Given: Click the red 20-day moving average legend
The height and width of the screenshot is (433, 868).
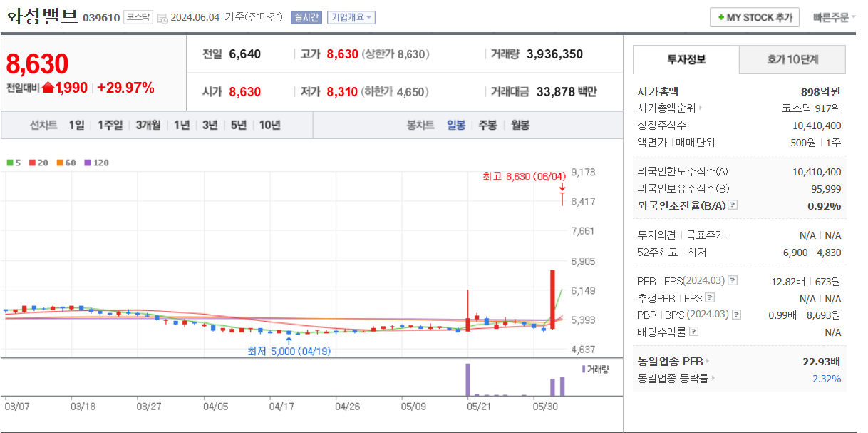Looking at the screenshot, I should tap(39, 163).
